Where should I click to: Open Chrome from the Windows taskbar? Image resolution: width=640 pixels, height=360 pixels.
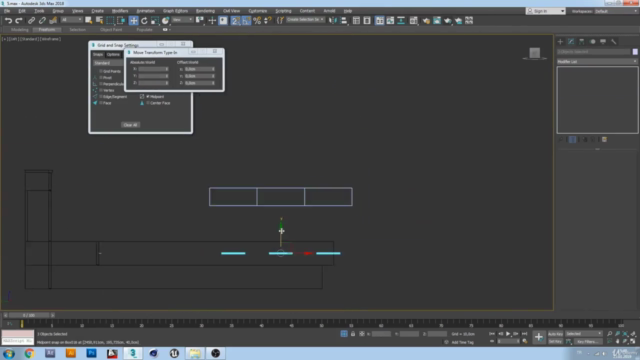29,353
